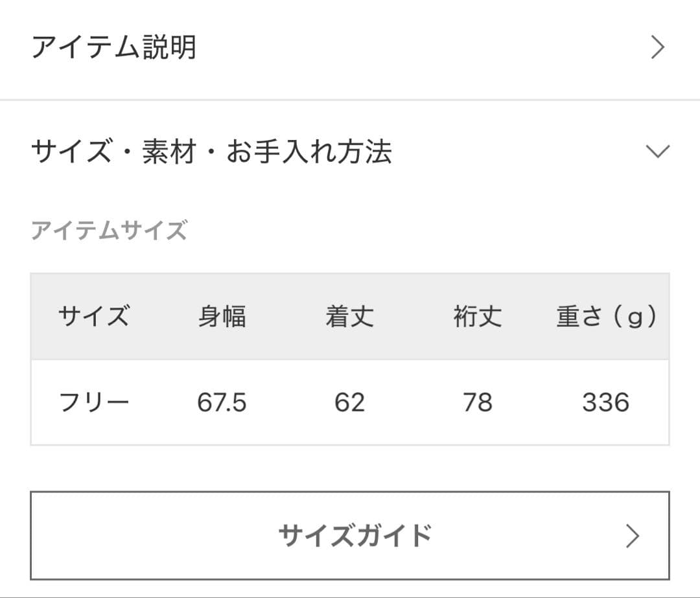Image resolution: width=700 pixels, height=598 pixels.
Task: Click the arrow inside the サイズガイド button
Action: [631, 536]
